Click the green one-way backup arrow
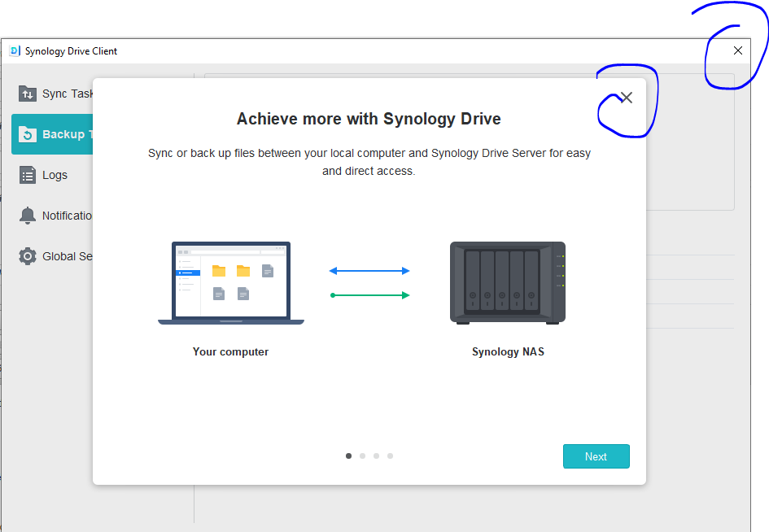Image resolution: width=769 pixels, height=532 pixels. click(x=369, y=295)
